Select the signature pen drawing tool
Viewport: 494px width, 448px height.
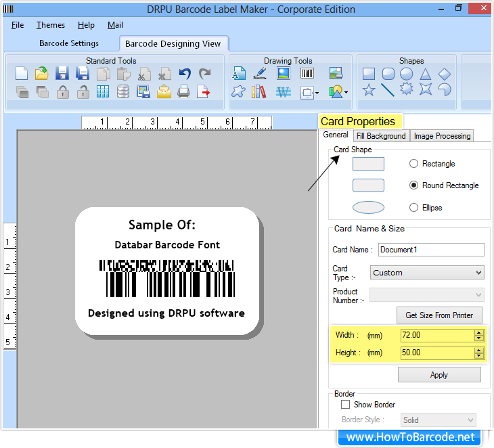coord(261,73)
